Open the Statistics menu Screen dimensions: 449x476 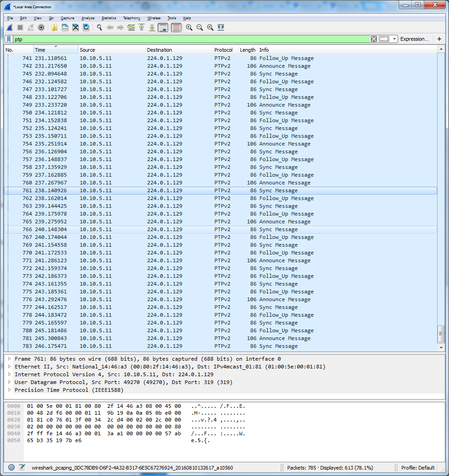(109, 18)
